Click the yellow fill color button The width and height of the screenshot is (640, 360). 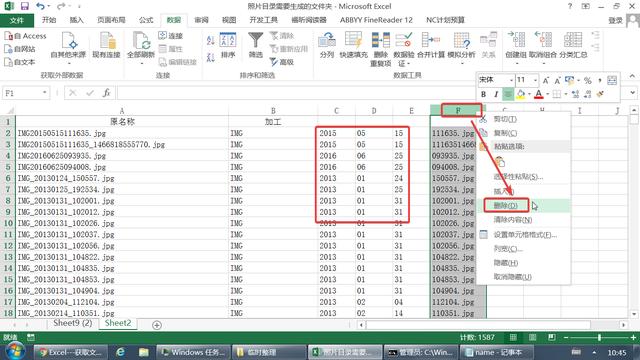click(x=521, y=94)
